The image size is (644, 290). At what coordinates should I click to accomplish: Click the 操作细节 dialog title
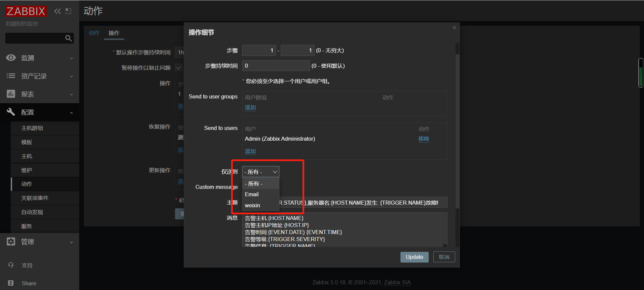click(201, 32)
